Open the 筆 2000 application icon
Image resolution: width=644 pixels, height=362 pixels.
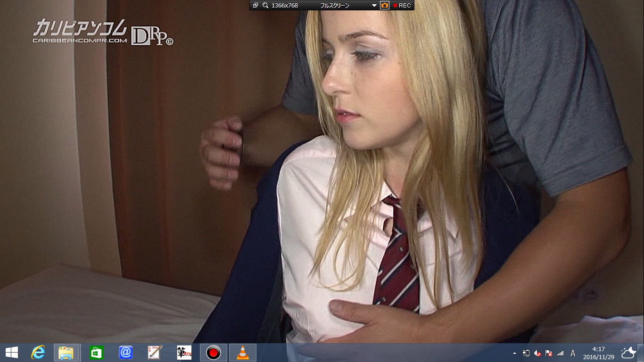point(184,352)
